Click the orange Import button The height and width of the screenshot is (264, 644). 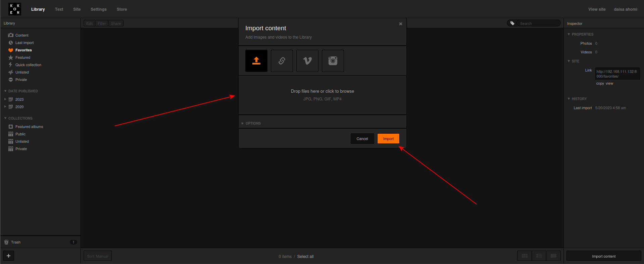point(388,139)
